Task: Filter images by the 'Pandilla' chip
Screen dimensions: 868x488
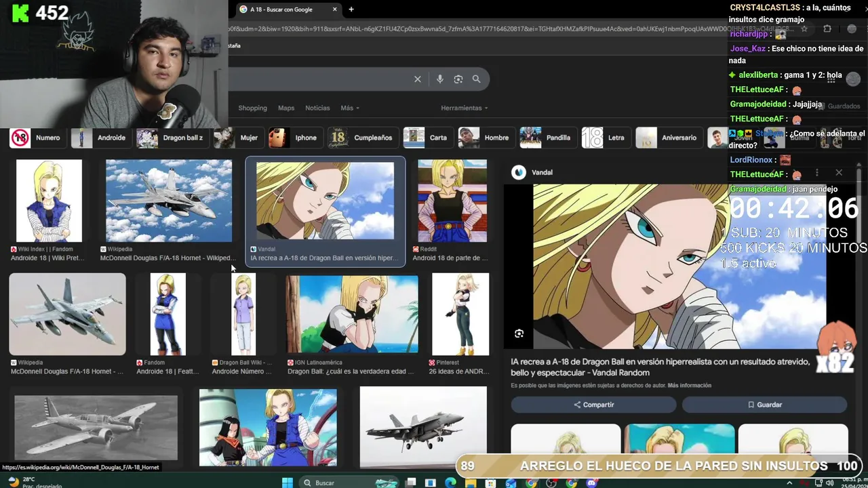Action: [x=547, y=138]
